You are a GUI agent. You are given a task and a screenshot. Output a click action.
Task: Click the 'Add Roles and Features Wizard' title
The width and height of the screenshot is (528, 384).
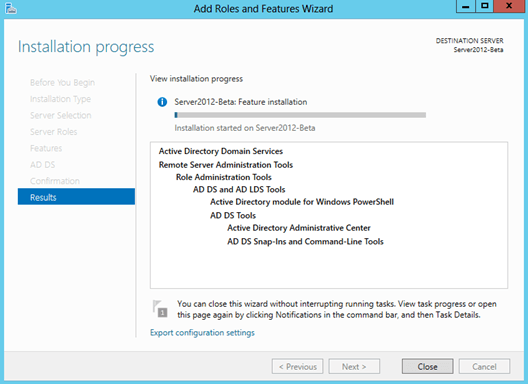[x=263, y=8]
